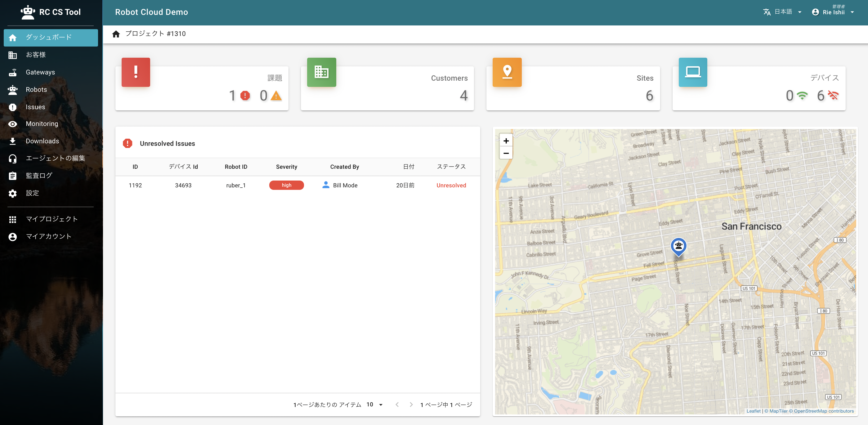Open the Monitoring section
The height and width of the screenshot is (425, 868).
click(51, 124)
